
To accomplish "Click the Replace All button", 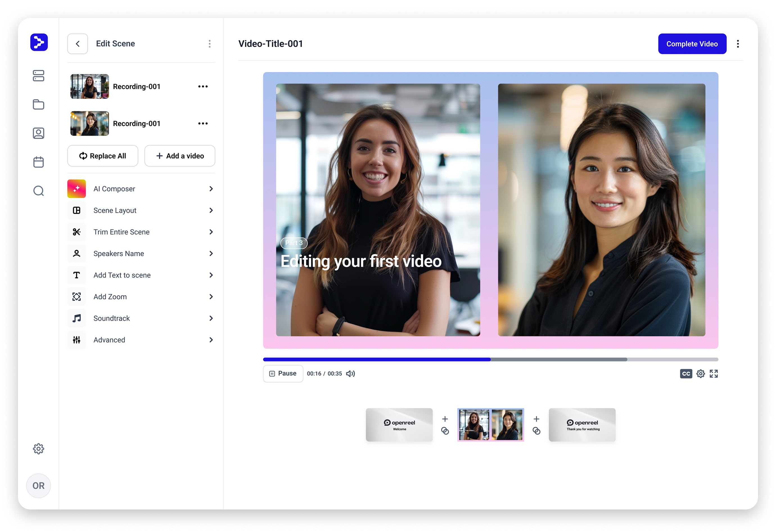I will [103, 156].
